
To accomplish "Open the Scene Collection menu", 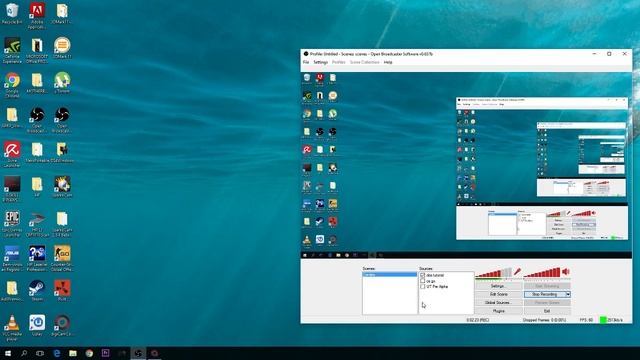I will [364, 62].
